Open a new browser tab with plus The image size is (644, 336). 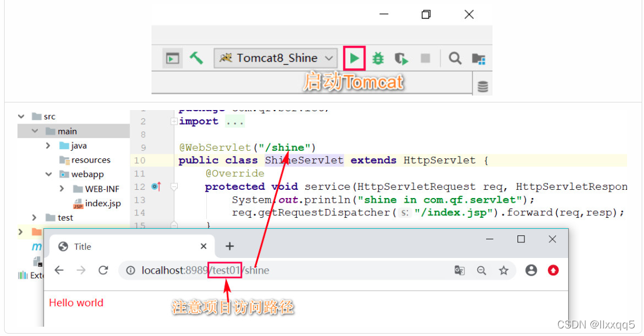tap(230, 246)
